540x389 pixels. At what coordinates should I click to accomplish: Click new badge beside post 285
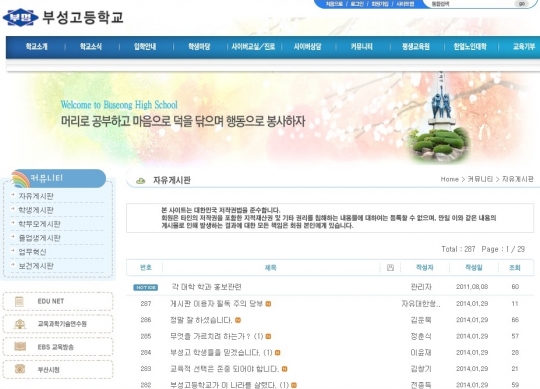(268, 336)
